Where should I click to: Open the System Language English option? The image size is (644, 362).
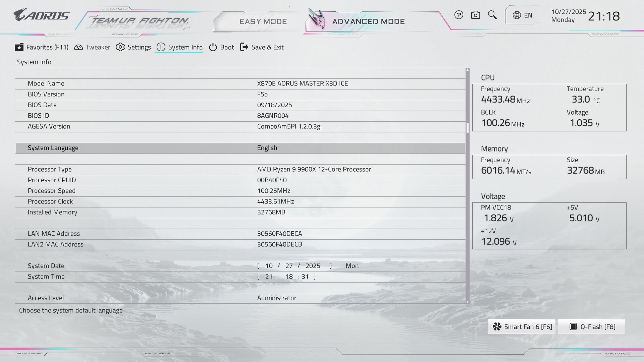[x=267, y=148]
